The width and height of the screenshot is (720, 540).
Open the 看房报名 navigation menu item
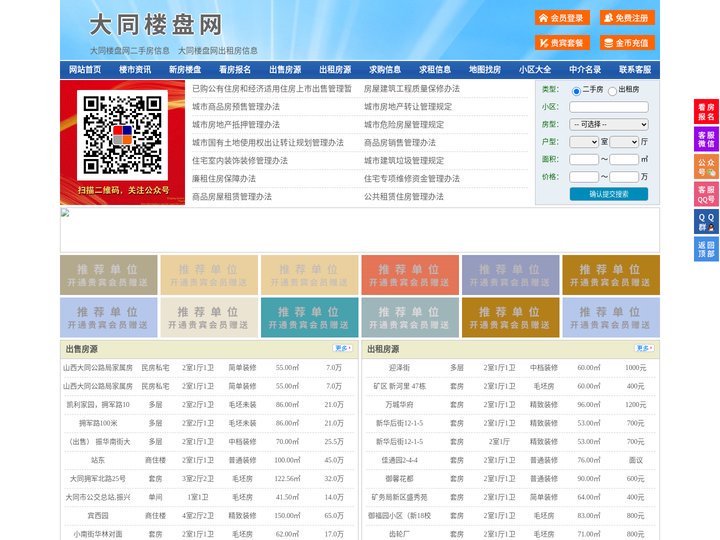(235, 70)
